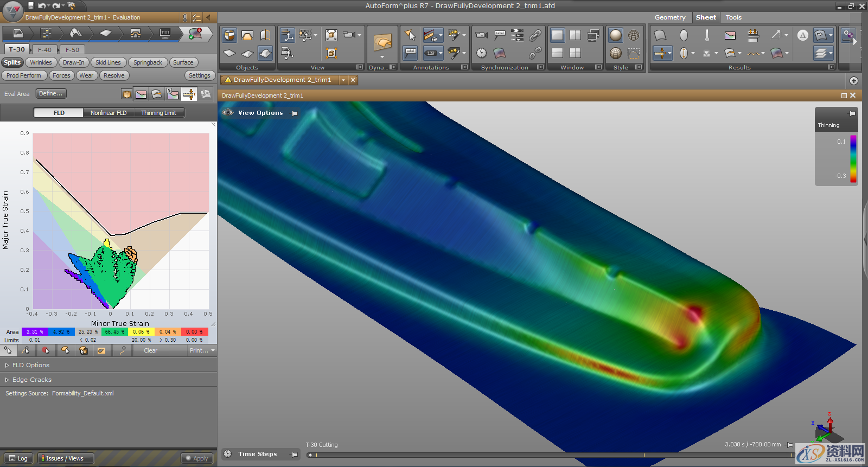Screen dimensions: 868x467
Task: Click the Wrinkles evaluation button
Action: [41, 62]
